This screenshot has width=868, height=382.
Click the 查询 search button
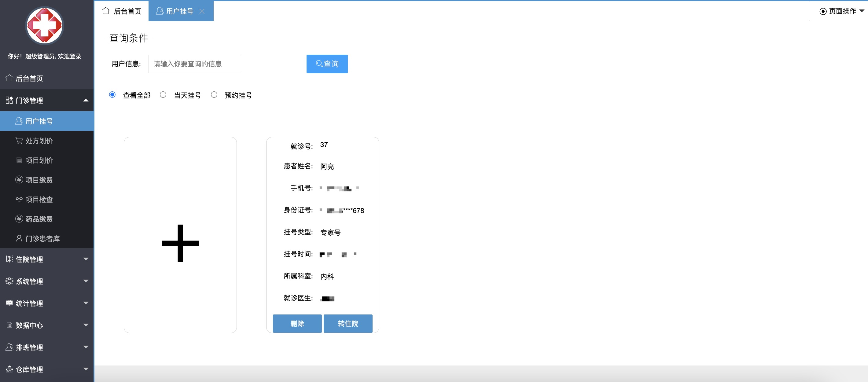click(327, 64)
